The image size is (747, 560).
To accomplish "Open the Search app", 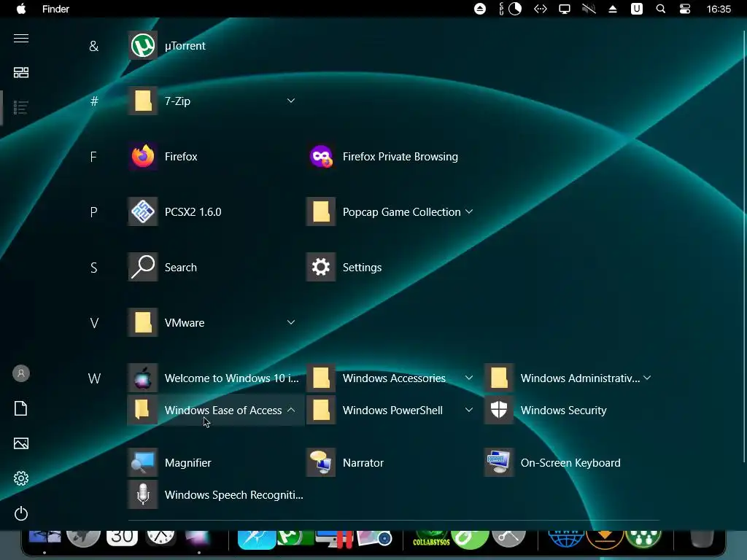I will [163, 267].
